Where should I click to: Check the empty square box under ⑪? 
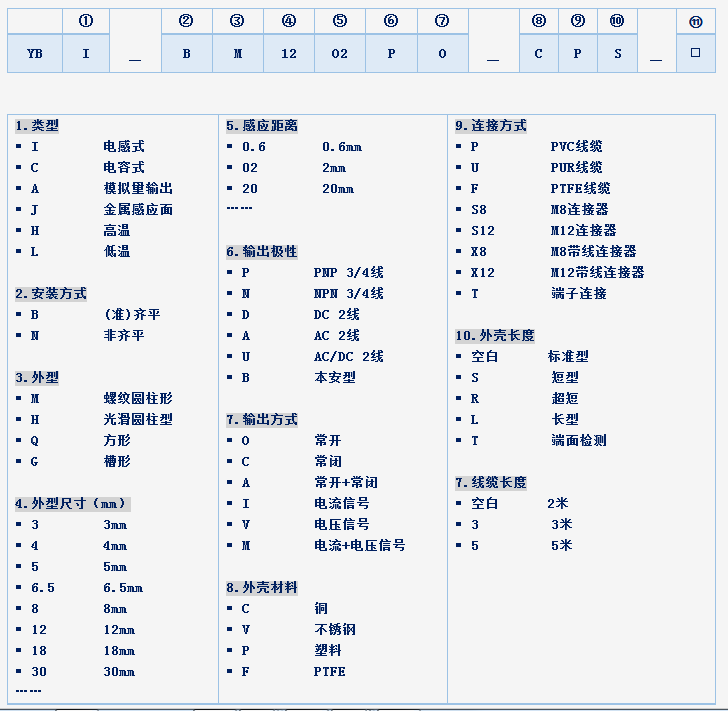[696, 53]
